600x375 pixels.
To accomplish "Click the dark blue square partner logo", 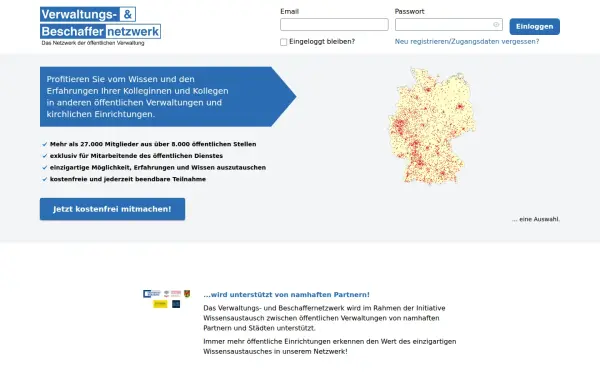I will (176, 304).
